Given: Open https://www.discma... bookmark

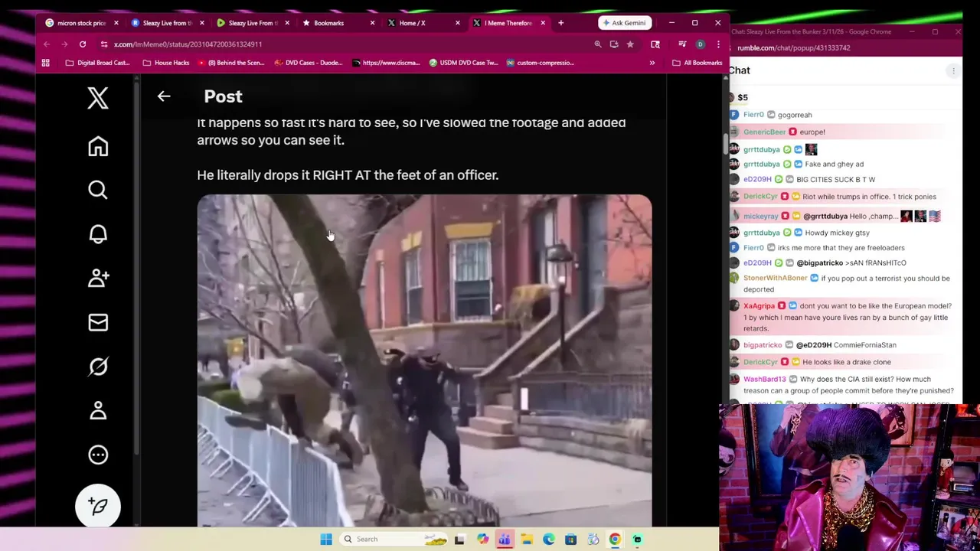Looking at the screenshot, I should pos(386,63).
